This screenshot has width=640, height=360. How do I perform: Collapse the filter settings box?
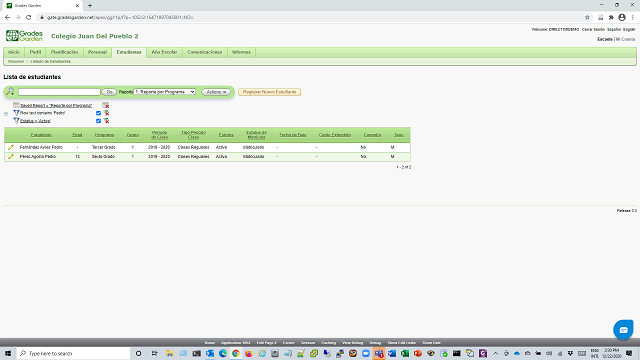point(6,114)
